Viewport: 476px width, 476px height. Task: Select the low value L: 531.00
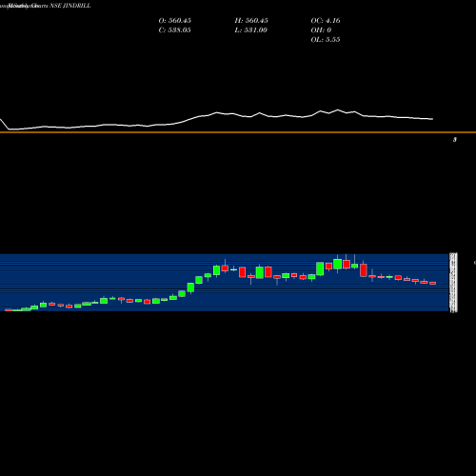coord(251,30)
